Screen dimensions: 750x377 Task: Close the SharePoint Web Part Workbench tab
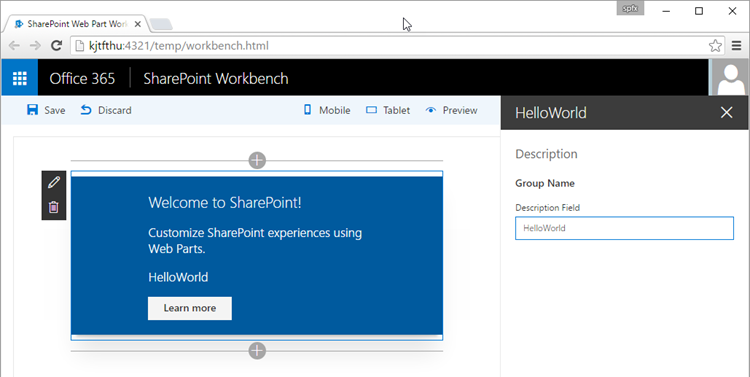pyautogui.click(x=138, y=24)
